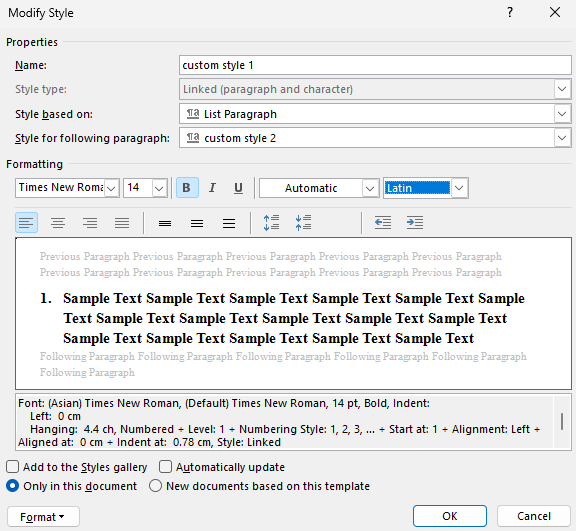This screenshot has width=576, height=531.
Task: Increase paragraph spacing icon
Action: (271, 223)
